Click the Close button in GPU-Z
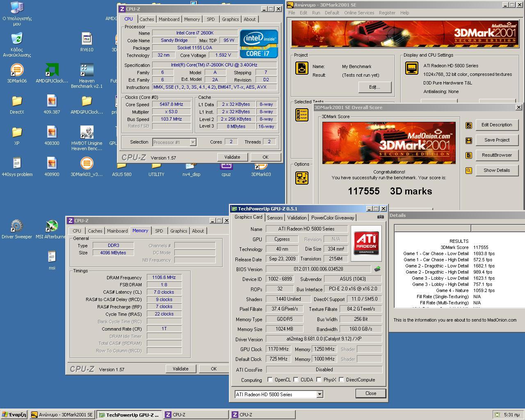 click(371, 393)
